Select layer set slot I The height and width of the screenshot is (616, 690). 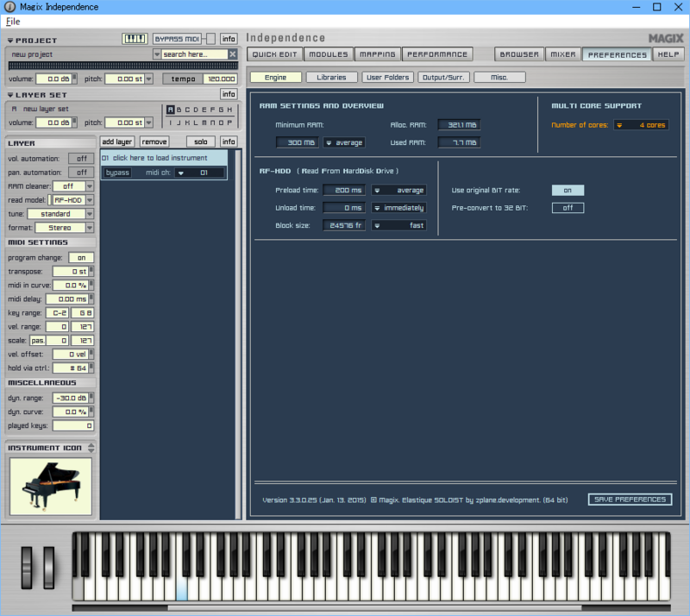(171, 123)
